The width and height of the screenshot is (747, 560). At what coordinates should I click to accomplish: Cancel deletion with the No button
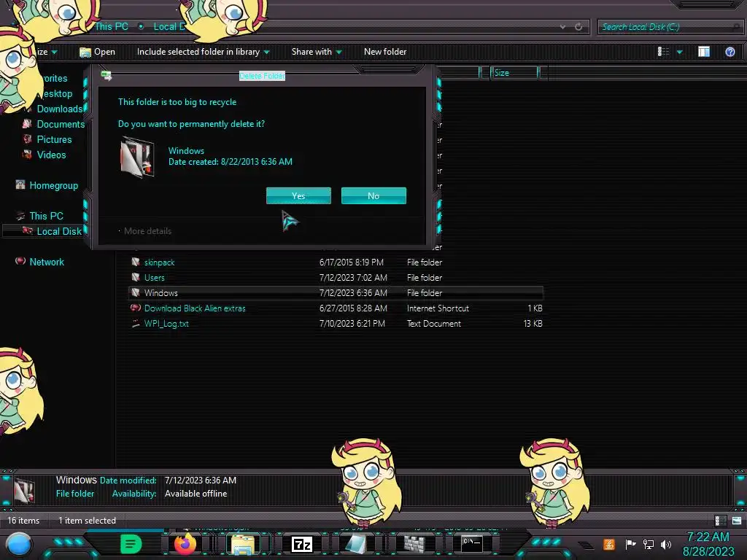(x=373, y=195)
